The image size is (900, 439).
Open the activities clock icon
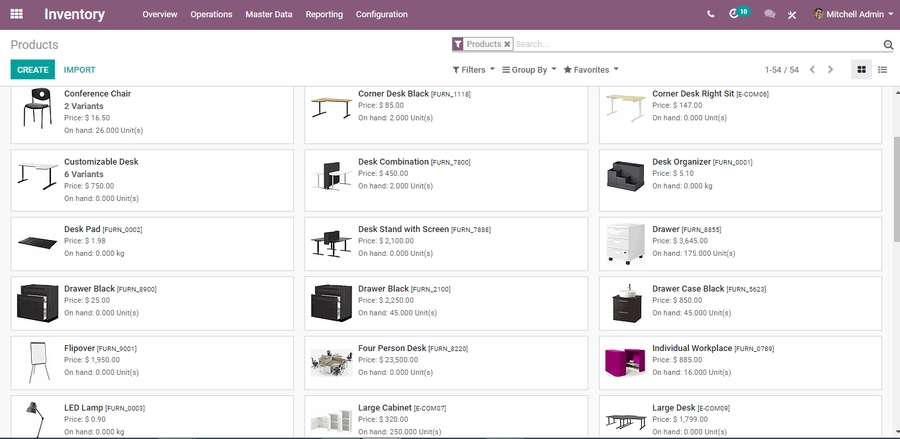(735, 14)
